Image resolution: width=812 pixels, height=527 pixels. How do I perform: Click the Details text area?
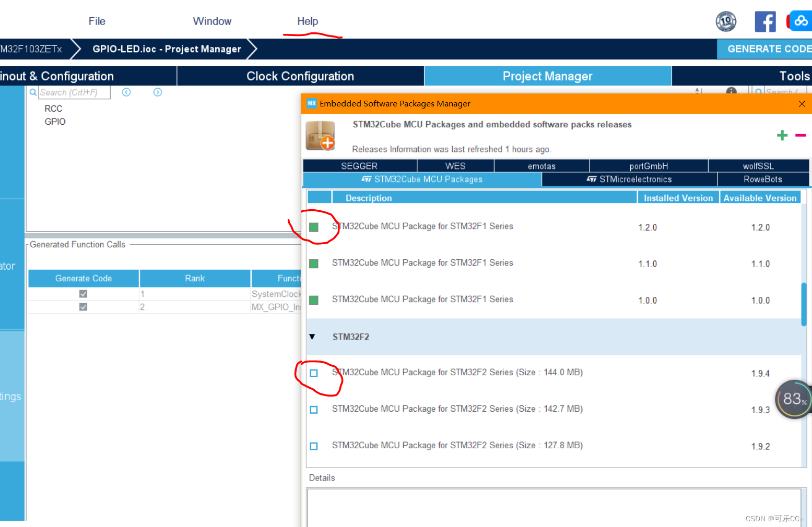point(554,507)
